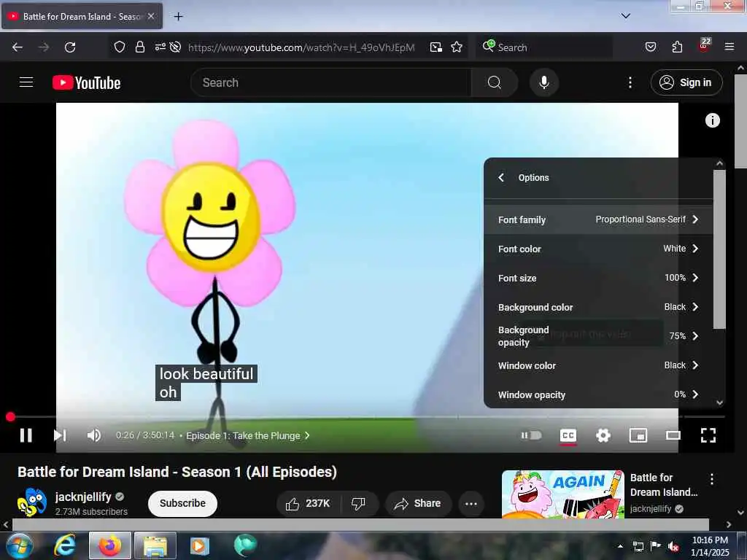The height and width of the screenshot is (560, 747).
Task: Open a new browser tab
Action: [178, 17]
